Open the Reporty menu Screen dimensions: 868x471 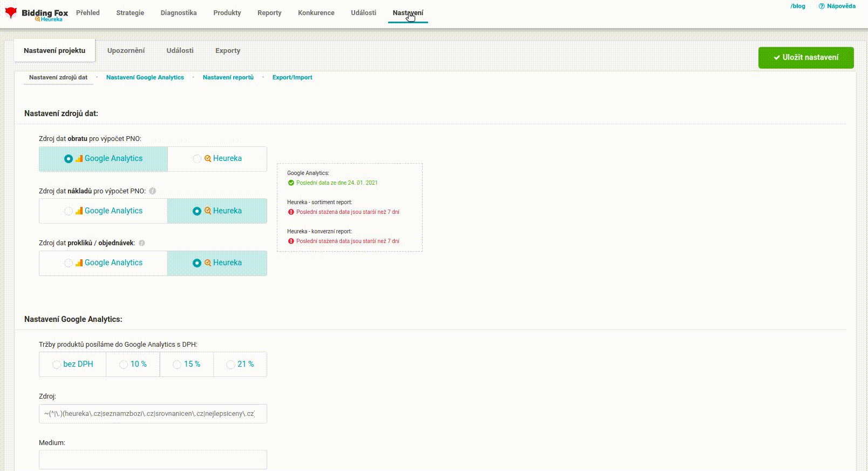click(x=269, y=13)
